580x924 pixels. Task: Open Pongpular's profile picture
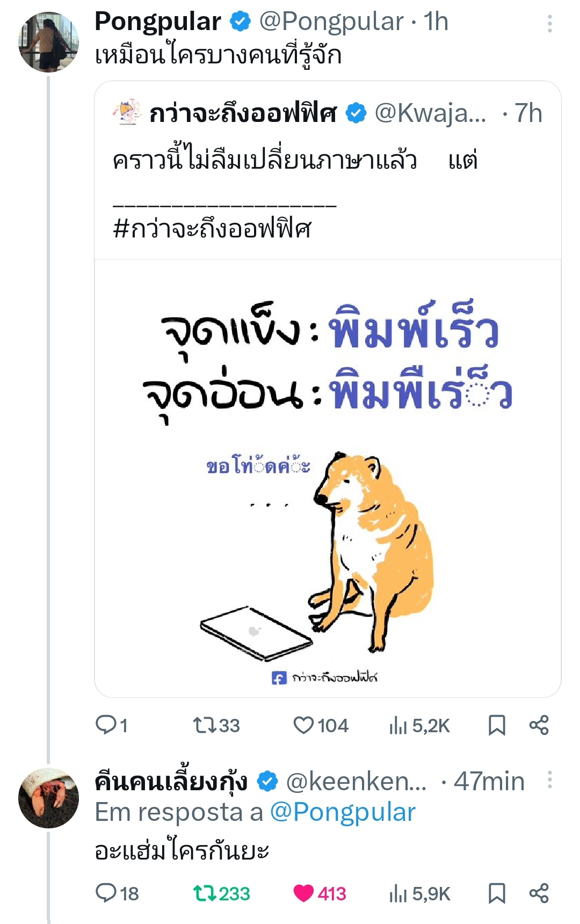pyautogui.click(x=49, y=42)
